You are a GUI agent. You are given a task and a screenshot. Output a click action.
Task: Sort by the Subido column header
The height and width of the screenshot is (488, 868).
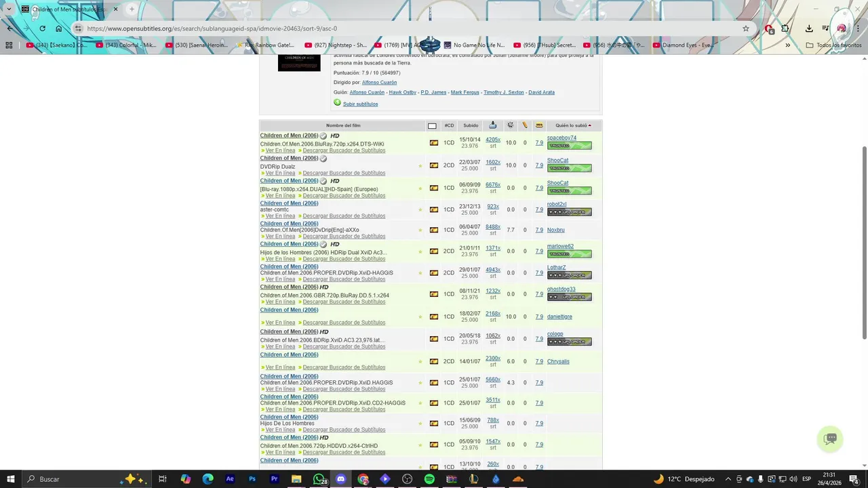pyautogui.click(x=471, y=125)
